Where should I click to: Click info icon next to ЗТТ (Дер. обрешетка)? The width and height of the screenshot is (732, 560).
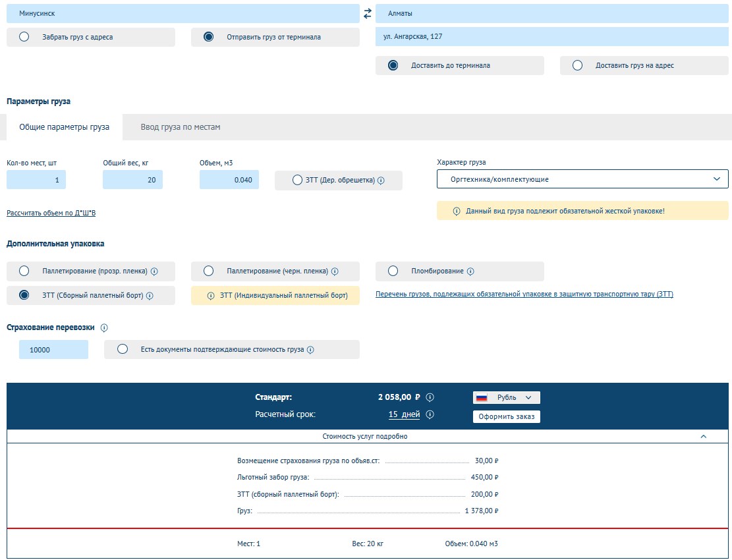click(381, 180)
